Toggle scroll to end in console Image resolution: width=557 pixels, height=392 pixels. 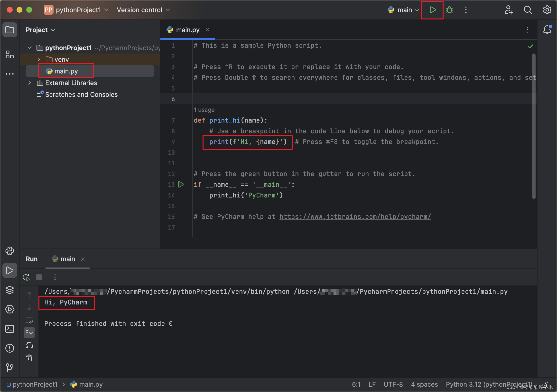29,332
